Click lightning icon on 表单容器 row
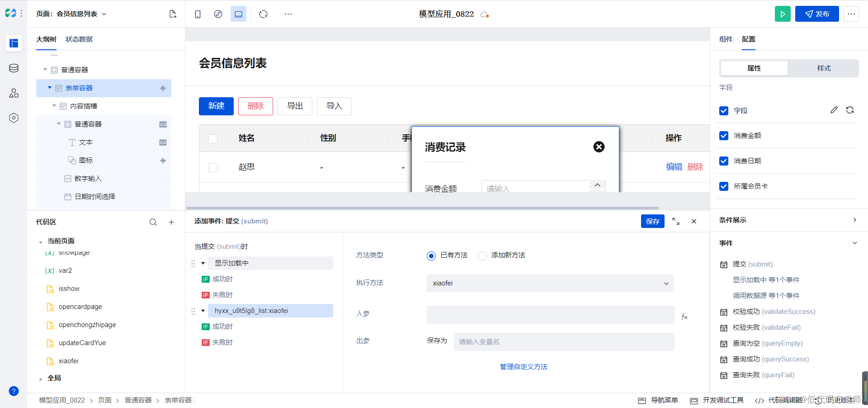Viewport: 868px width, 408px height. coord(163,88)
